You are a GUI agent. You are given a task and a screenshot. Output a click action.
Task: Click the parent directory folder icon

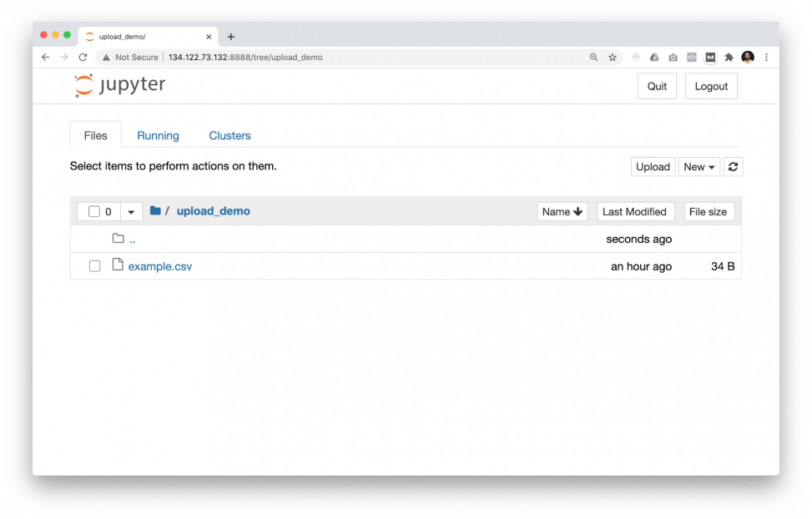[x=118, y=239]
